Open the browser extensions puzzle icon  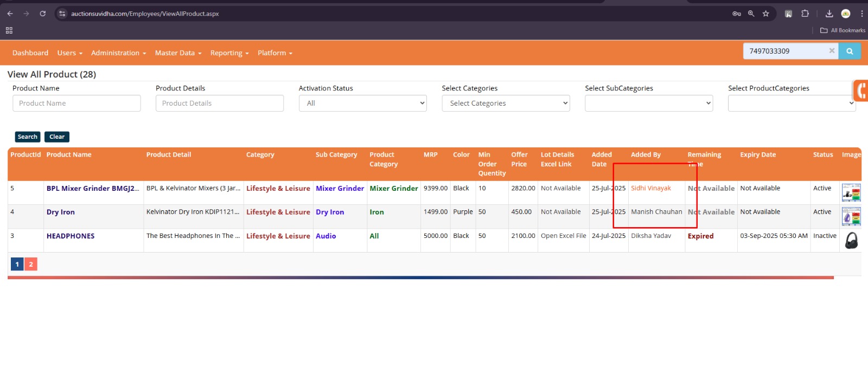point(805,14)
